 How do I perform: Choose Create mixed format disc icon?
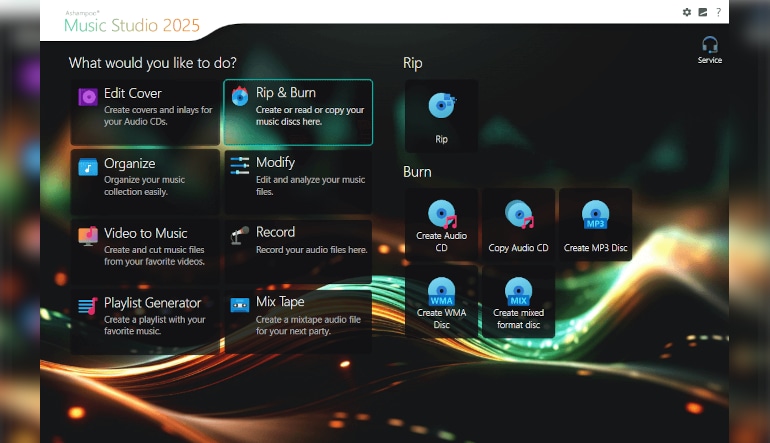tap(519, 291)
